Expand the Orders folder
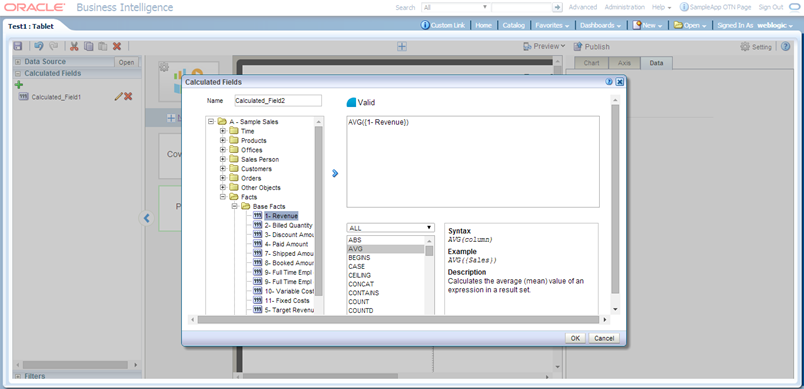This screenshot has width=804, height=389. (x=223, y=178)
